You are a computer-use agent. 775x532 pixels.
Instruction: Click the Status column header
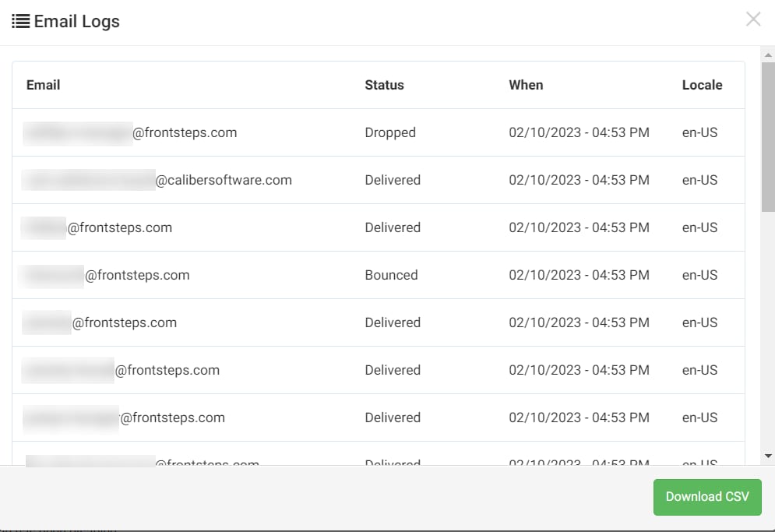coord(384,85)
